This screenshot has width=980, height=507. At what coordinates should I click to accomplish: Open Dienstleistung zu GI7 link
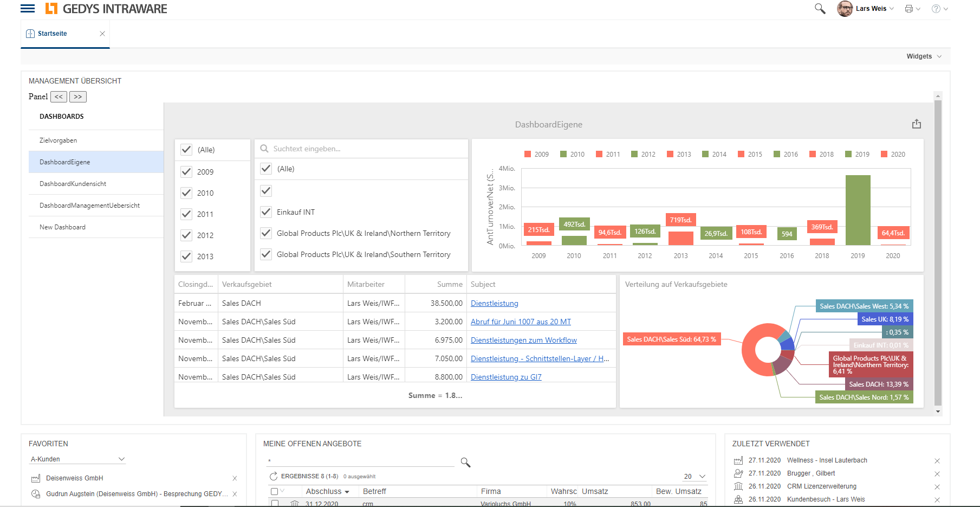506,377
